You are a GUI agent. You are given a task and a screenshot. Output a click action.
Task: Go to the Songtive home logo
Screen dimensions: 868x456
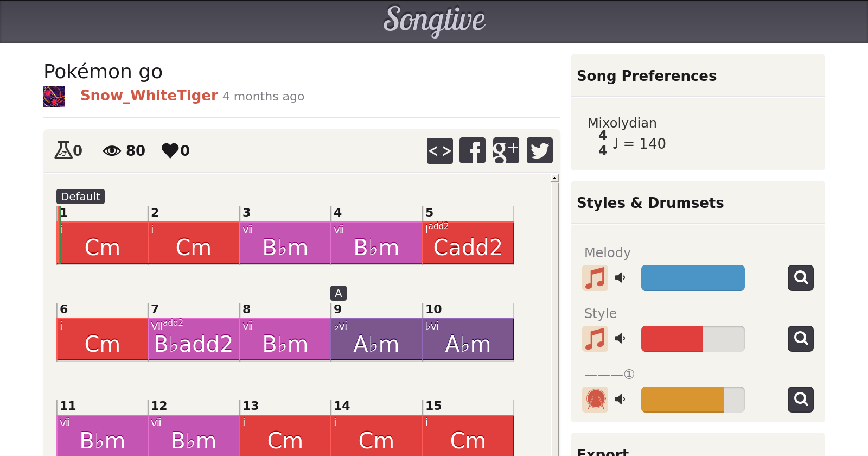coord(434,21)
